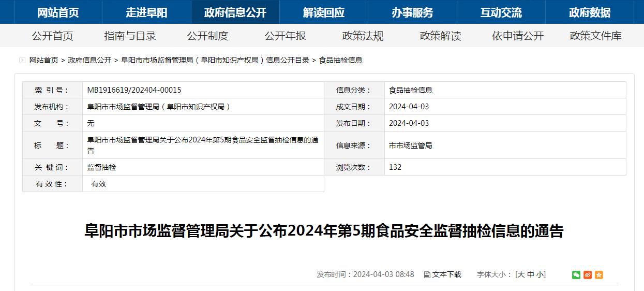644x291 pixels.
Task: Share article via WeChat icon
Action: tap(576, 275)
